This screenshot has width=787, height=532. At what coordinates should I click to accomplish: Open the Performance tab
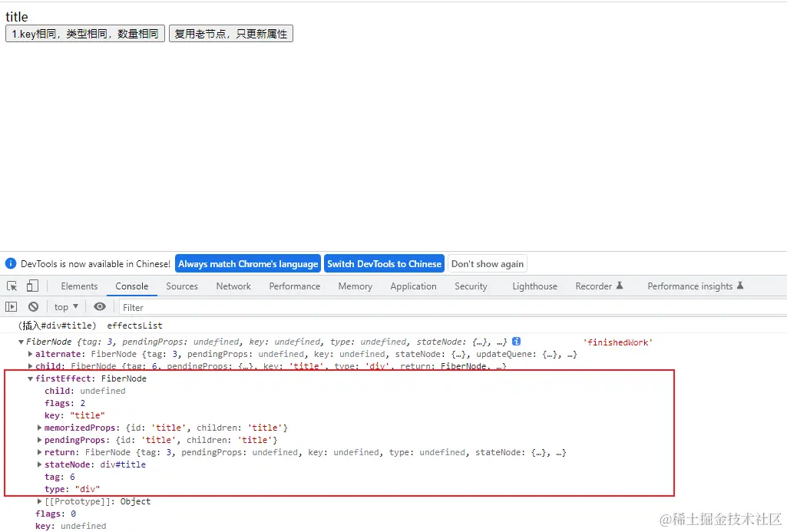tap(295, 286)
